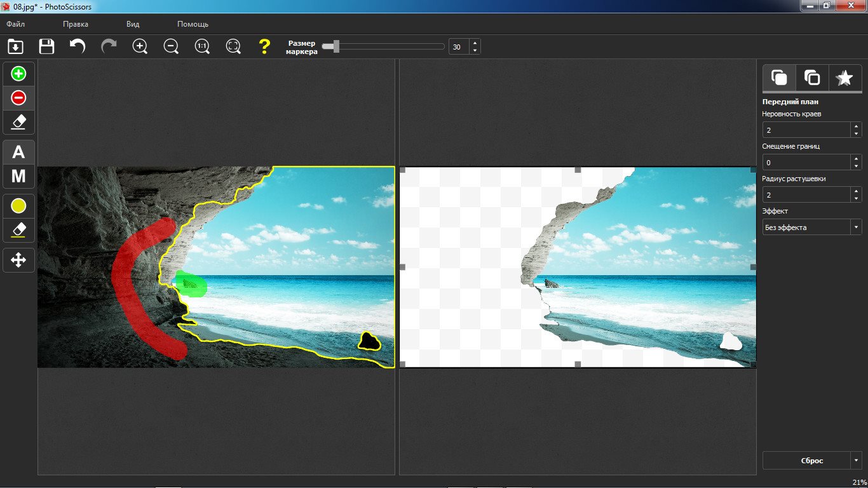868x488 pixels.
Task: Save the image with floppy icon
Action: click(46, 46)
